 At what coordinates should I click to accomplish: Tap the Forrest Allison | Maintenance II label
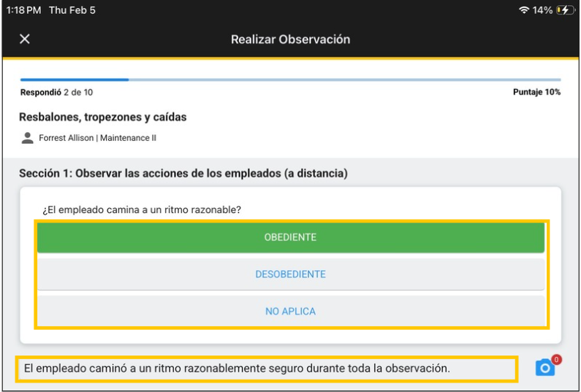[97, 137]
